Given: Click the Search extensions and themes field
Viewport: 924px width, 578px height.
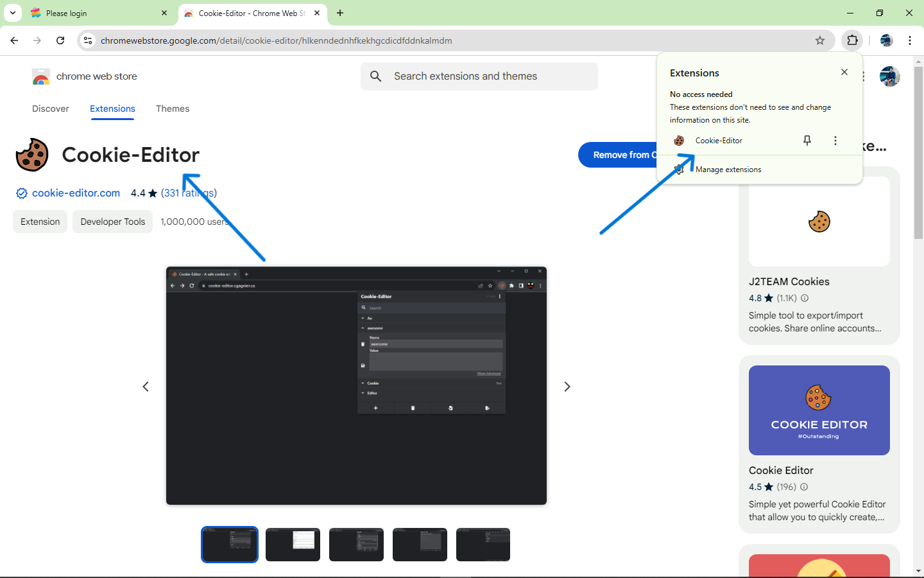Looking at the screenshot, I should click(x=488, y=76).
